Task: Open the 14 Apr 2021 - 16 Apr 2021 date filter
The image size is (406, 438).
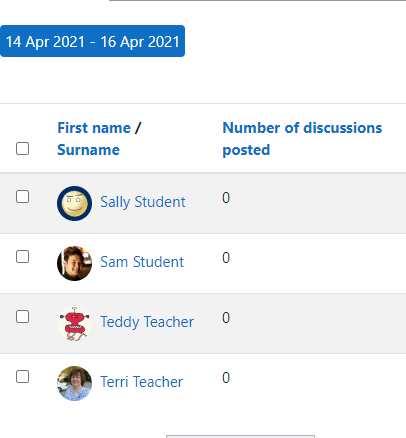Action: pos(92,41)
